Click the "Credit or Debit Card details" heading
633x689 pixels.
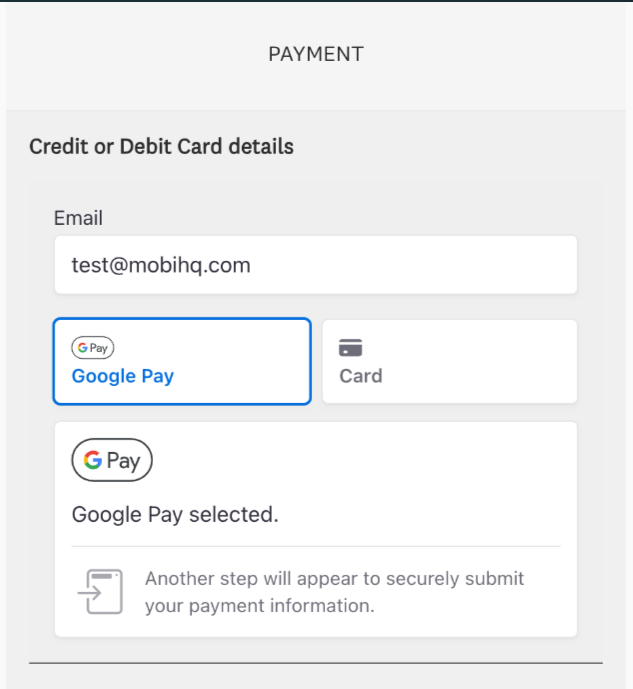(161, 147)
